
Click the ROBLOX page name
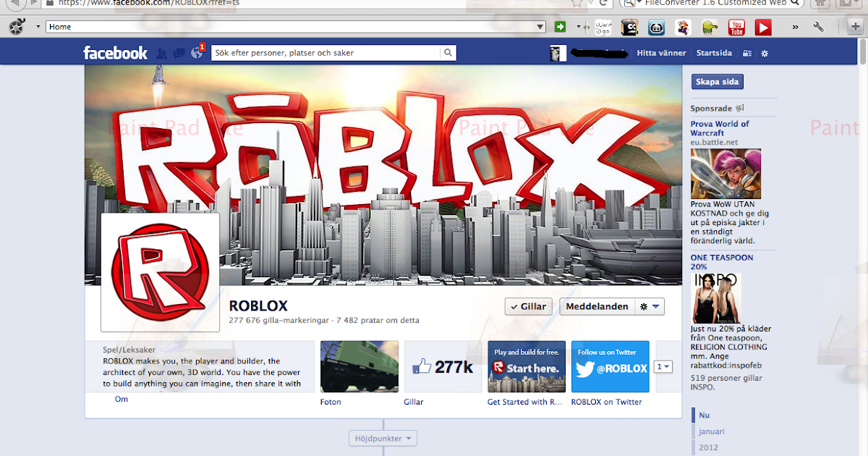click(258, 305)
